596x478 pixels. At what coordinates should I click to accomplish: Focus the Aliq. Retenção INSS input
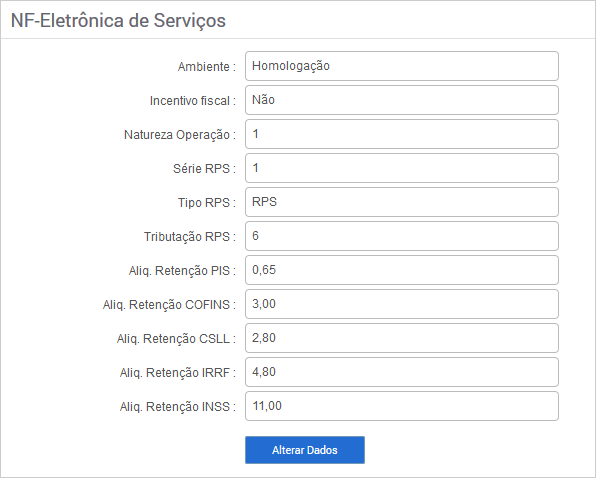(x=402, y=406)
